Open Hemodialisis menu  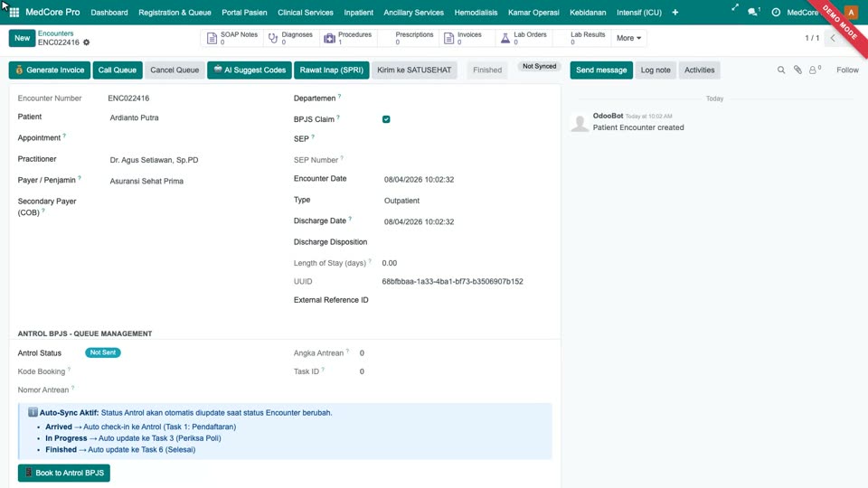pyautogui.click(x=476, y=12)
